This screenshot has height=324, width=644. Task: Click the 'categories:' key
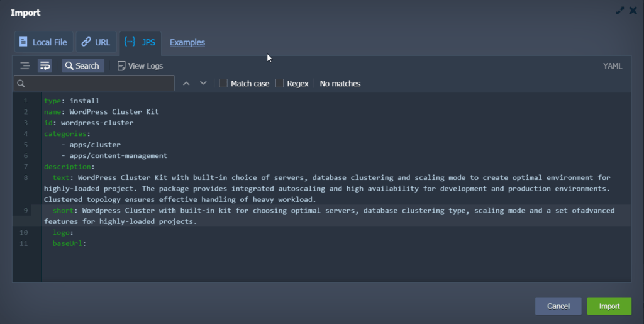coord(67,134)
